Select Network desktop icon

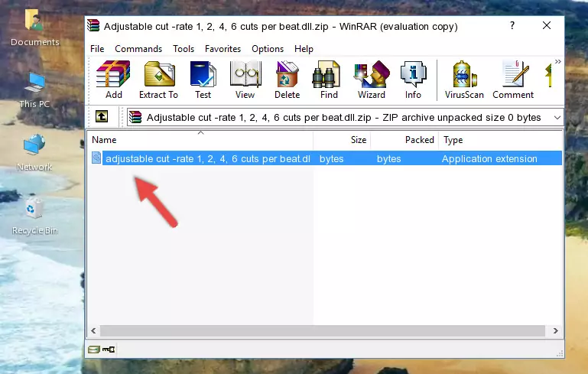[34, 153]
